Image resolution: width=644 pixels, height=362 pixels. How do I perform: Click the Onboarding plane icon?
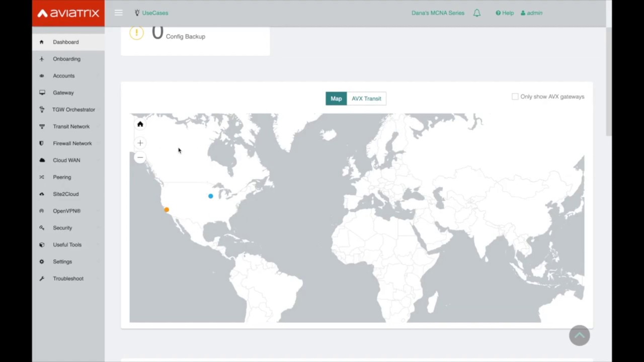coord(42,59)
